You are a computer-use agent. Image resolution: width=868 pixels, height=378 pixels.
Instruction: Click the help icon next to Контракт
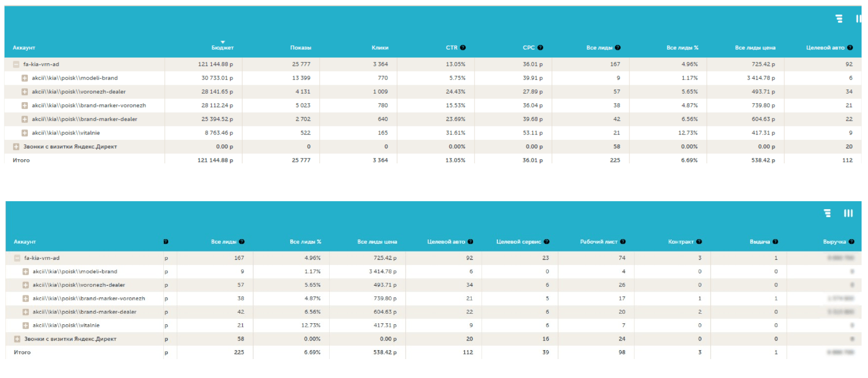coord(699,242)
